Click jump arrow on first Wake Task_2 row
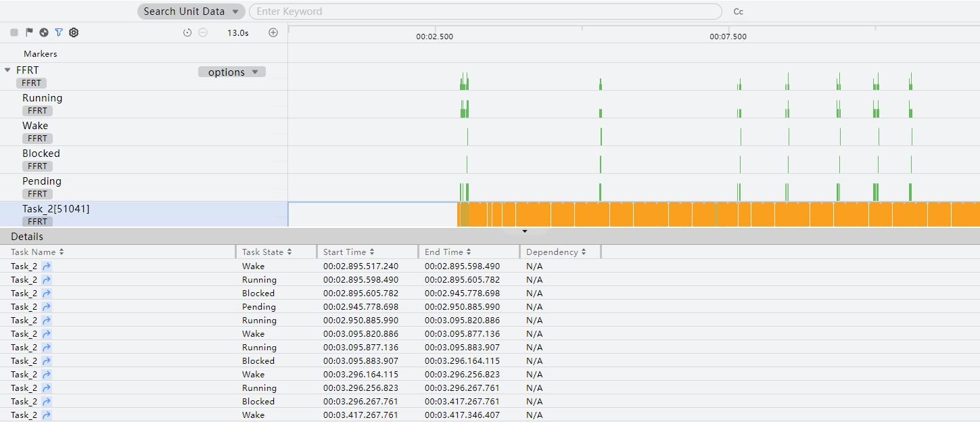The width and height of the screenshot is (980, 422). pyautogui.click(x=47, y=266)
